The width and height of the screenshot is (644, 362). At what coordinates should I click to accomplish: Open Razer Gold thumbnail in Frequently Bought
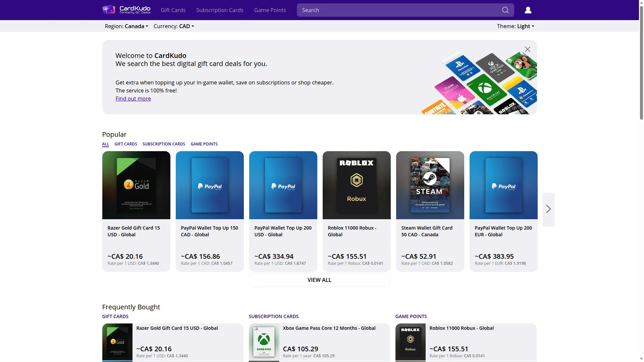coord(117,342)
